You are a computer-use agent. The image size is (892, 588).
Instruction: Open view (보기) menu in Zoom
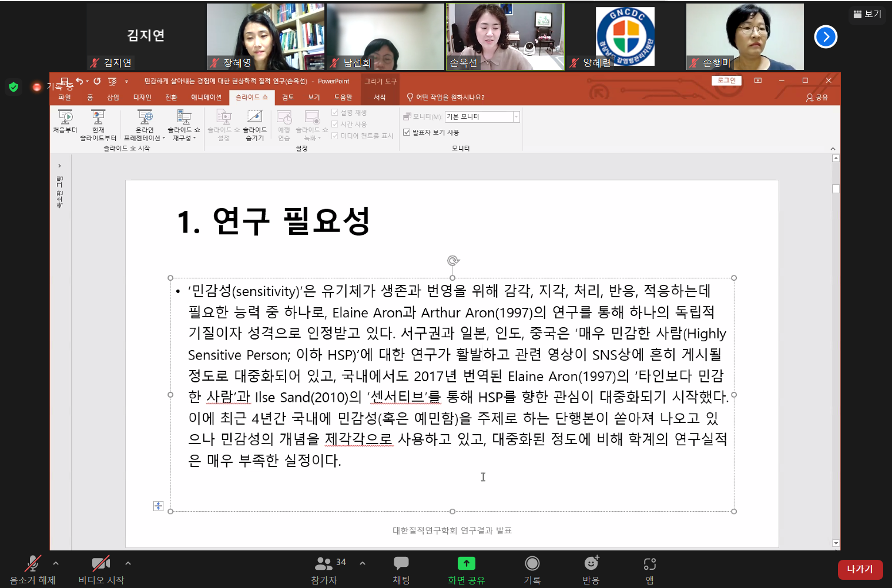point(867,14)
